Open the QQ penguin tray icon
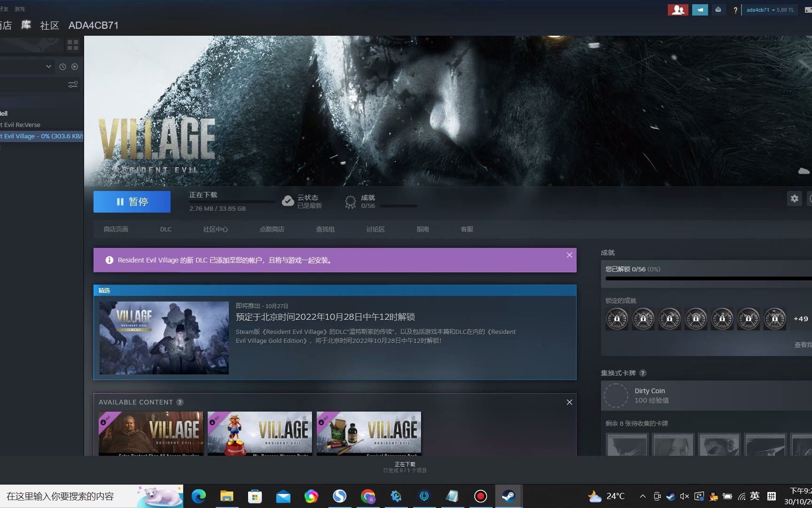This screenshot has width=812, height=508. point(713,496)
